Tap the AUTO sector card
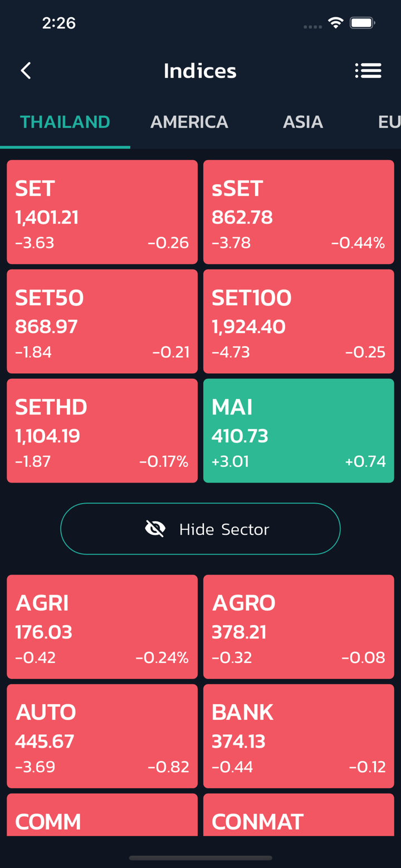This screenshot has width=401, height=868. click(x=102, y=736)
